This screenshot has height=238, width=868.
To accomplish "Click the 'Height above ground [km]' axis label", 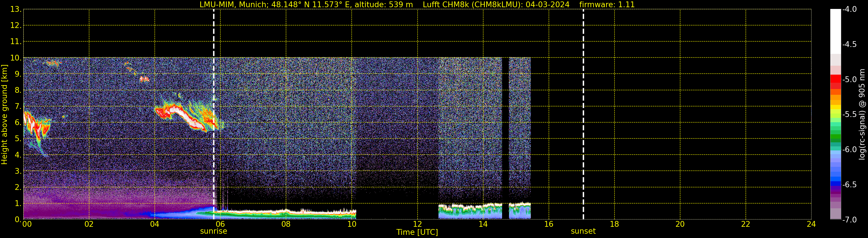I will tap(4, 115).
